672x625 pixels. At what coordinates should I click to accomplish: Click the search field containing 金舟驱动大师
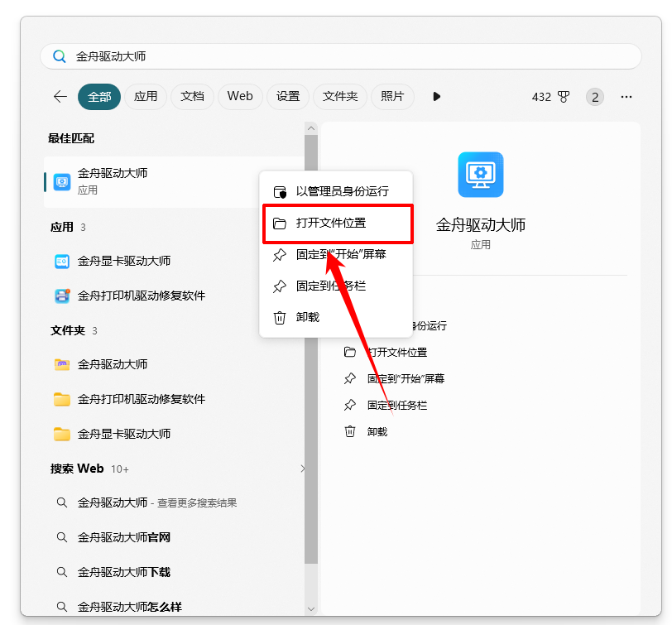(341, 56)
